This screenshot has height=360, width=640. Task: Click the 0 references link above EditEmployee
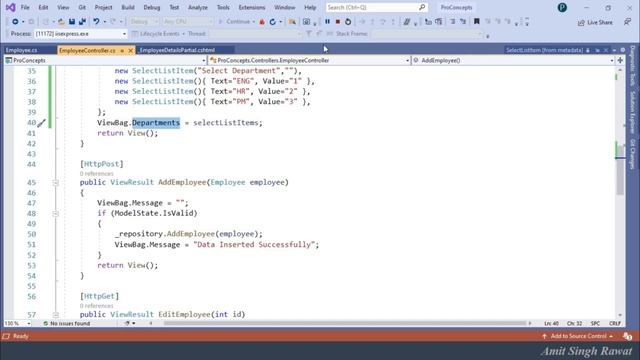(97, 306)
